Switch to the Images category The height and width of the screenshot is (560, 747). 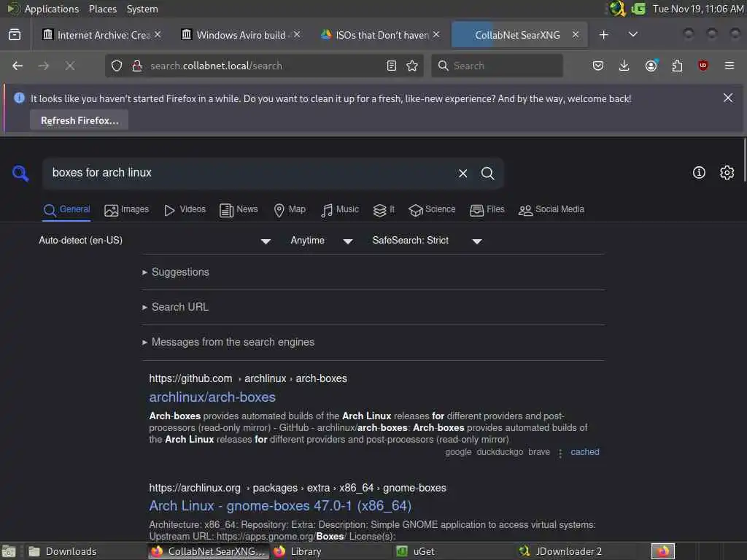(126, 209)
